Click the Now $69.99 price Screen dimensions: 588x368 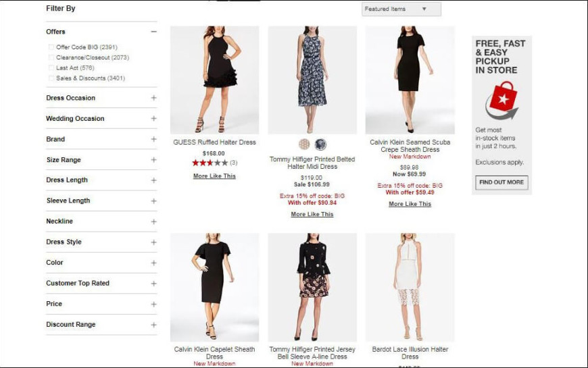pyautogui.click(x=409, y=174)
